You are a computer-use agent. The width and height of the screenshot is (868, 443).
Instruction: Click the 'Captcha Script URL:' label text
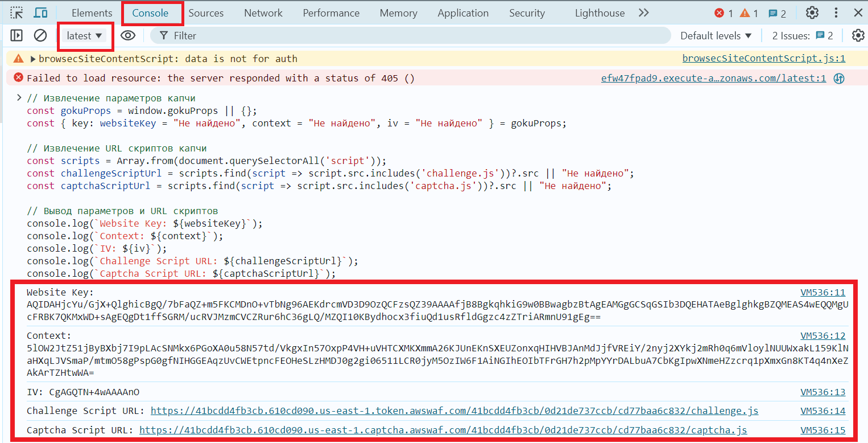click(x=80, y=430)
